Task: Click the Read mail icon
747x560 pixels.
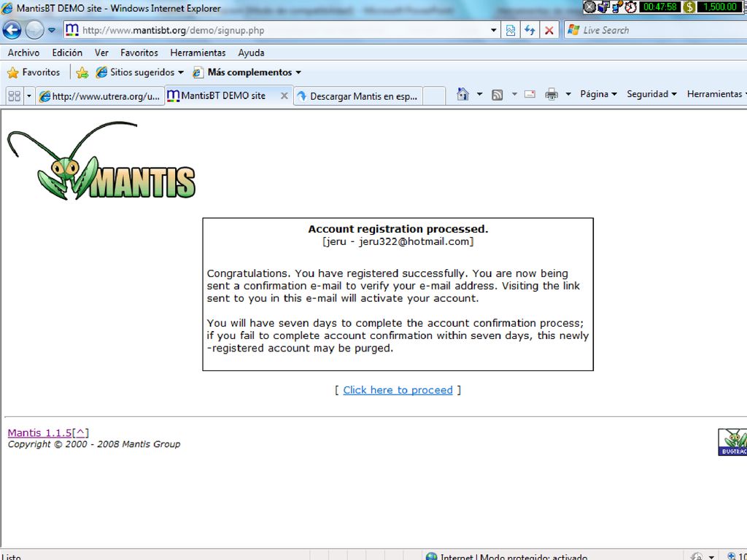Action: click(530, 94)
